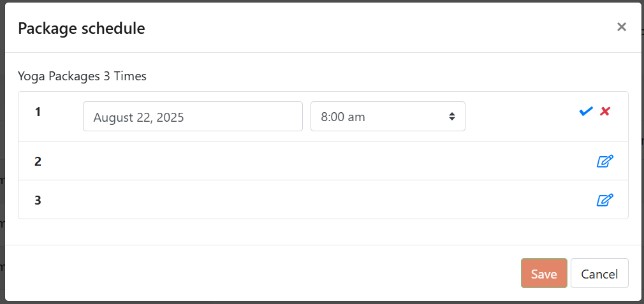The width and height of the screenshot is (644, 304).
Task: Open the 8:00 am time dropdown
Action: click(x=383, y=117)
